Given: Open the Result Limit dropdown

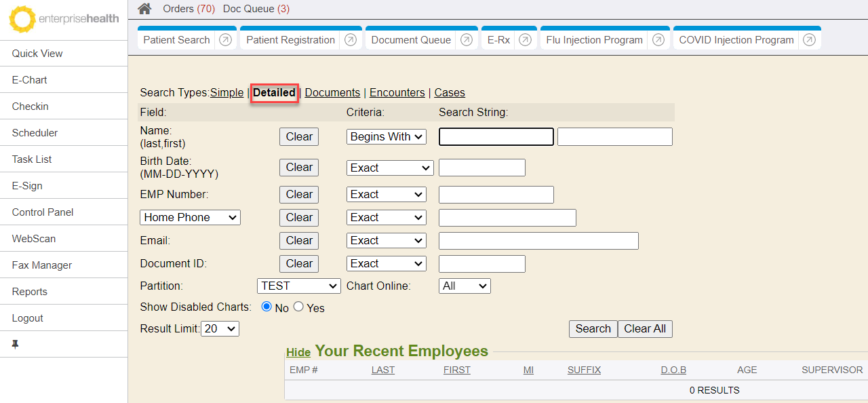Looking at the screenshot, I should click(x=220, y=328).
